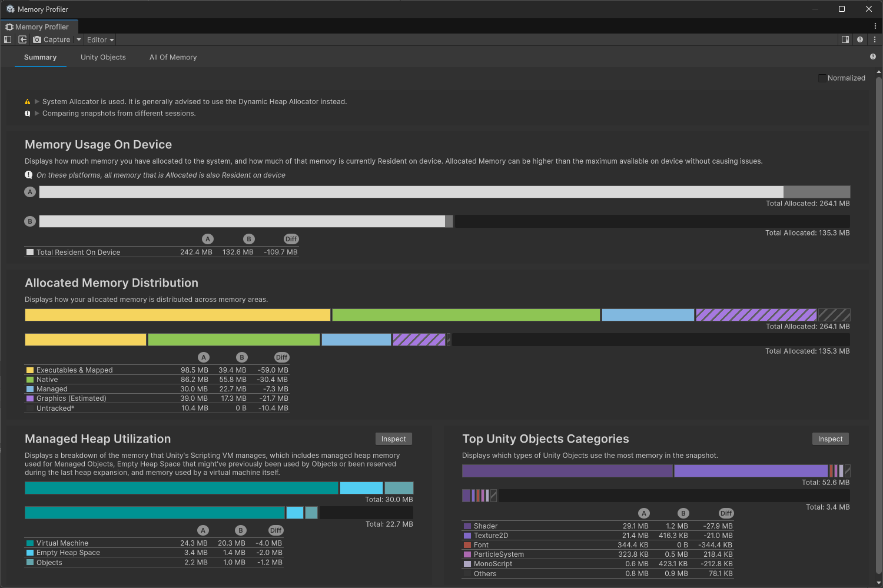Click the A column header above Total Resident row

tap(207, 239)
